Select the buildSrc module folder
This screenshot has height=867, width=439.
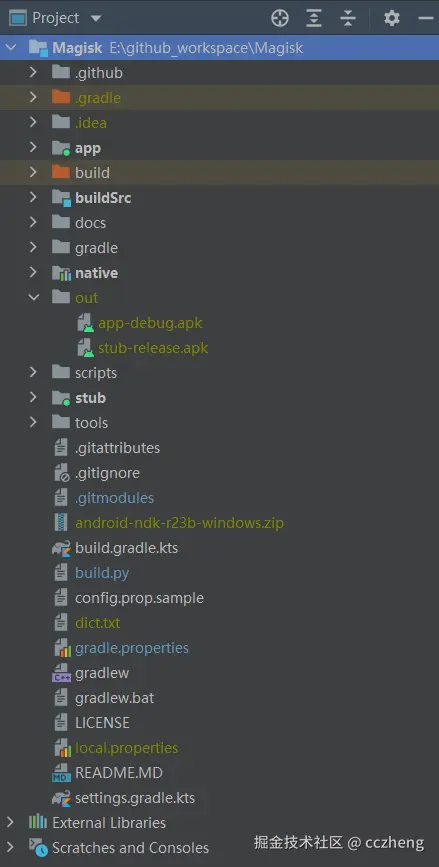point(103,197)
